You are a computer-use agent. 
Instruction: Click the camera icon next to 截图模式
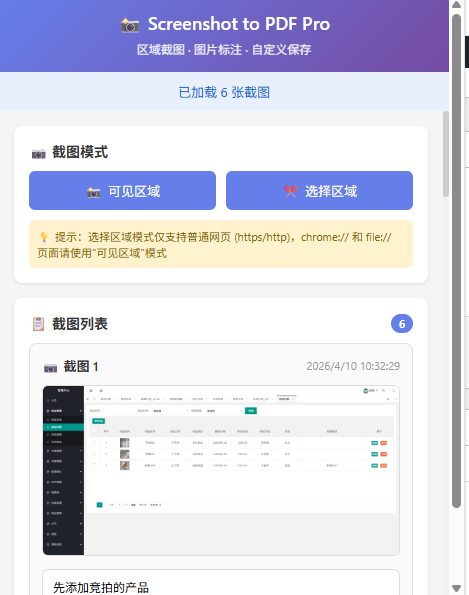pyautogui.click(x=39, y=154)
